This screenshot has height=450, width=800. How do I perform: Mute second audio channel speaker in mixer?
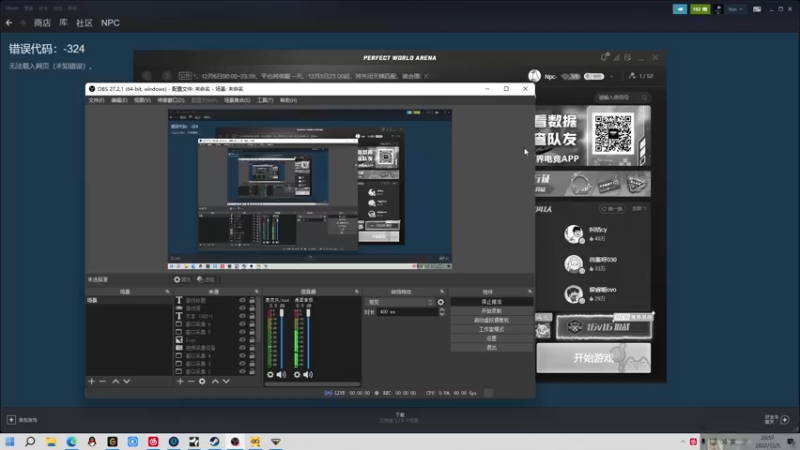(x=308, y=374)
